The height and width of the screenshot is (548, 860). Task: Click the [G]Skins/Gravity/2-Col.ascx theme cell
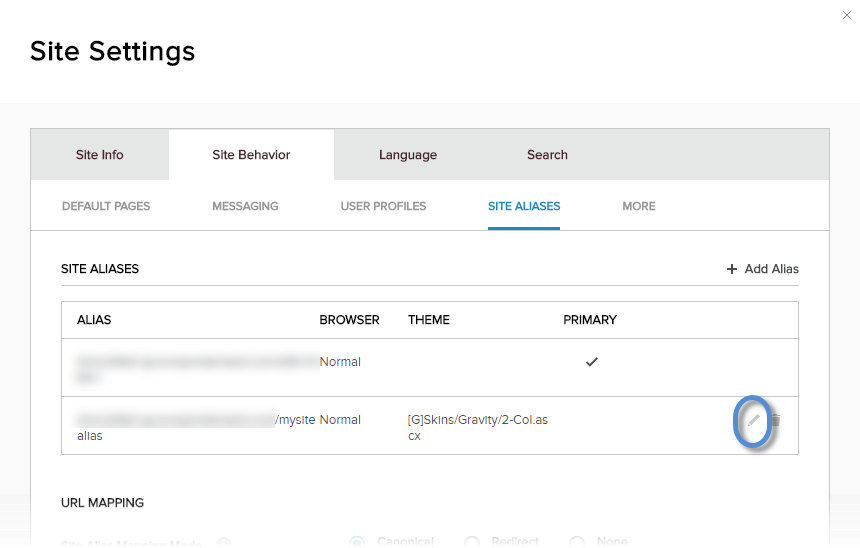pos(478,428)
